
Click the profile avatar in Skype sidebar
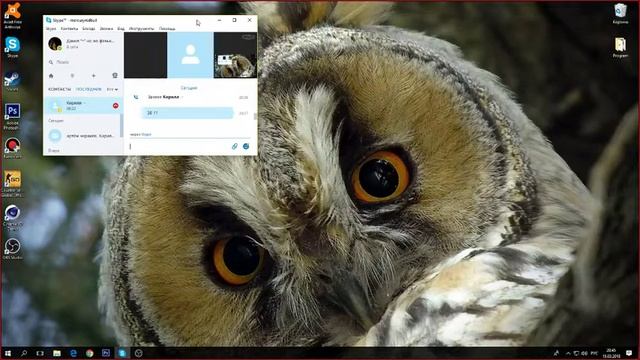pos(55,43)
